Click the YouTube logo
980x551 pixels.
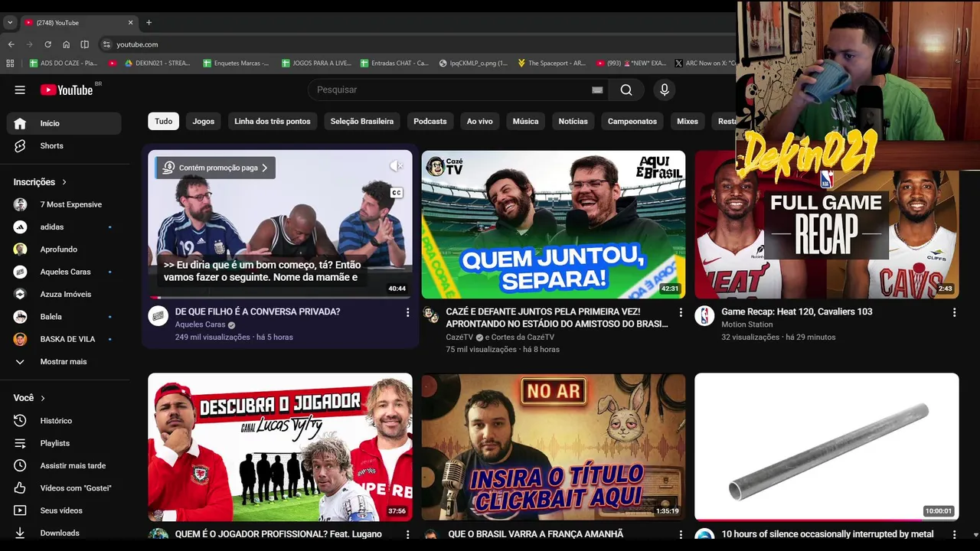(67, 90)
